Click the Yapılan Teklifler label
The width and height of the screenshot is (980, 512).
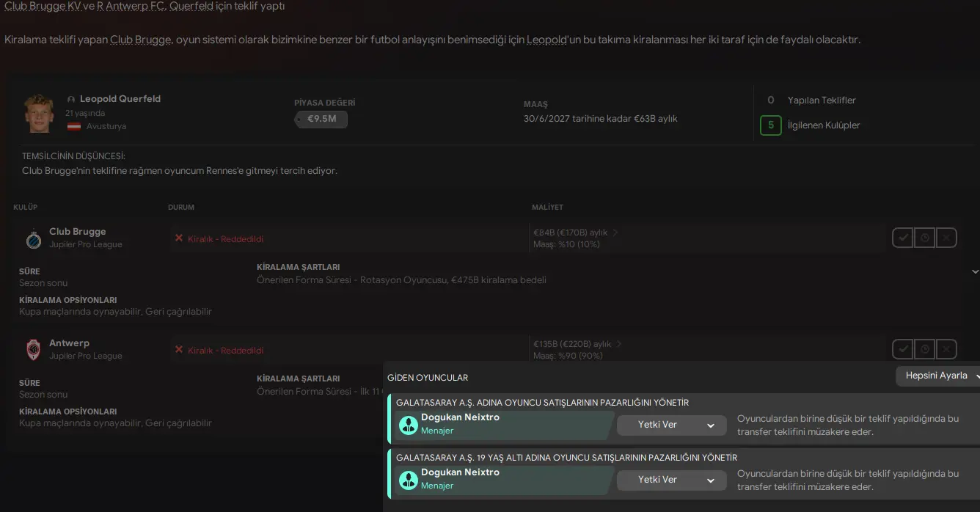point(822,100)
